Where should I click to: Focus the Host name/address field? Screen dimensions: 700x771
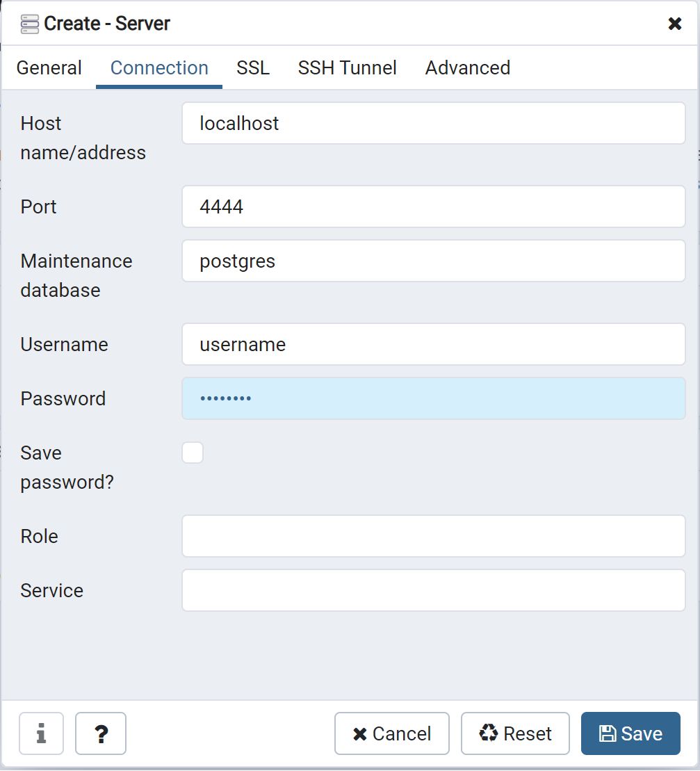434,123
